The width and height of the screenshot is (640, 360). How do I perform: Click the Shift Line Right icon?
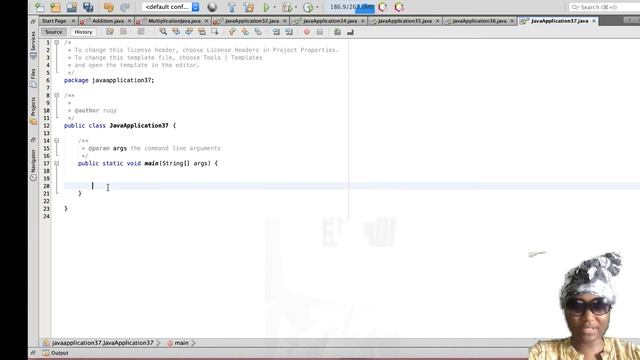click(x=289, y=32)
